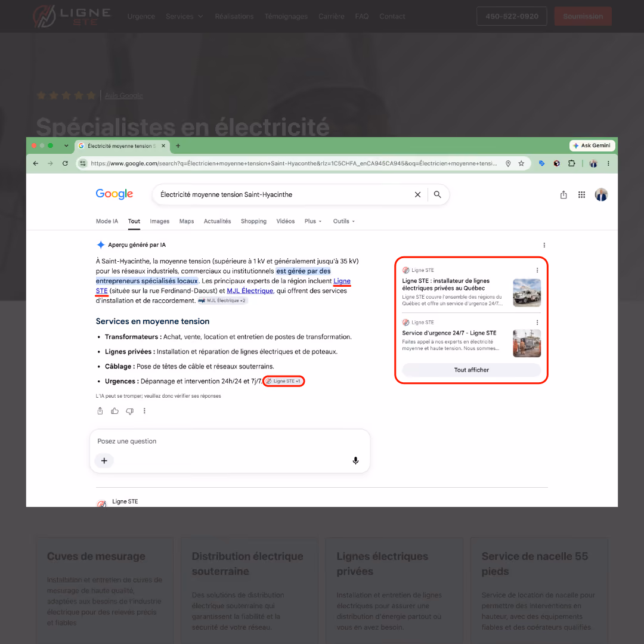Click the Chrome profile avatar in the toolbar
Screen dimensions: 644x644
pyautogui.click(x=593, y=163)
